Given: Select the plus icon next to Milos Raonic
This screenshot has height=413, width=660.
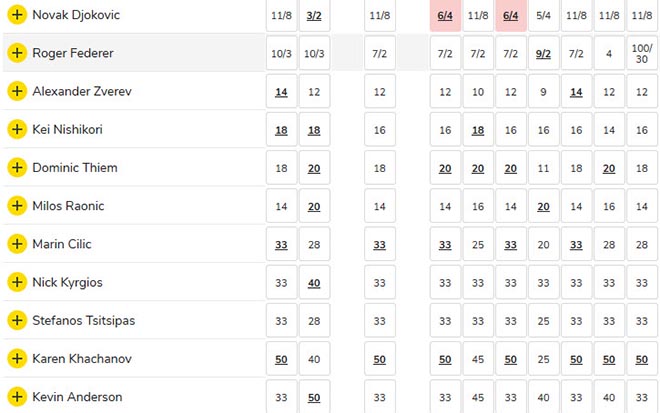Looking at the screenshot, I should click(16, 205).
